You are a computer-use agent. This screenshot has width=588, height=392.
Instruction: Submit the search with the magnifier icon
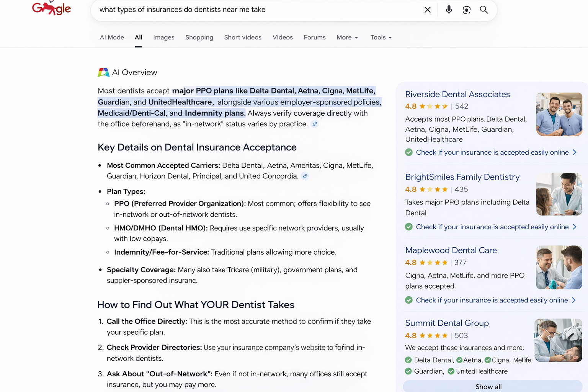click(484, 10)
